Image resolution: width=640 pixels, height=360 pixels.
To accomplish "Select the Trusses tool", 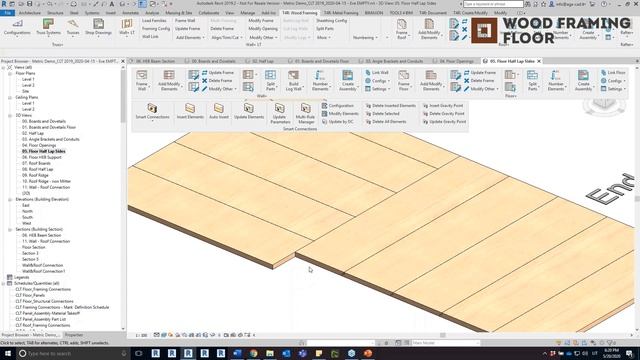I will (x=73, y=27).
